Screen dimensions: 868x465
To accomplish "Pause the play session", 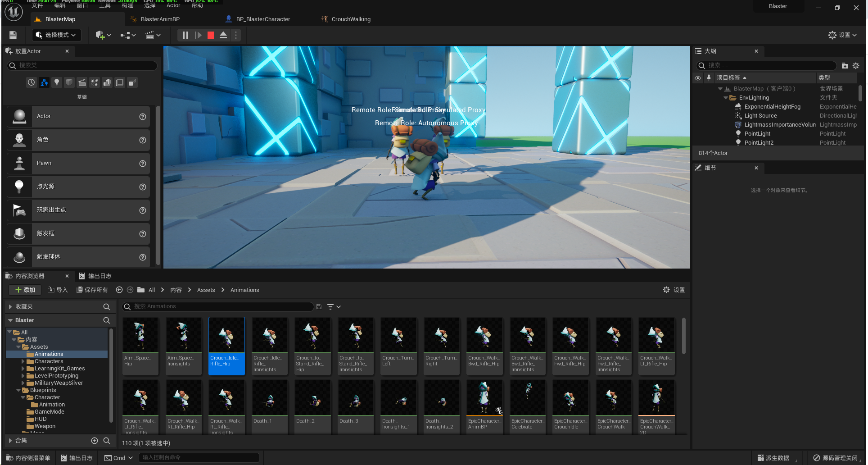I will tap(185, 35).
